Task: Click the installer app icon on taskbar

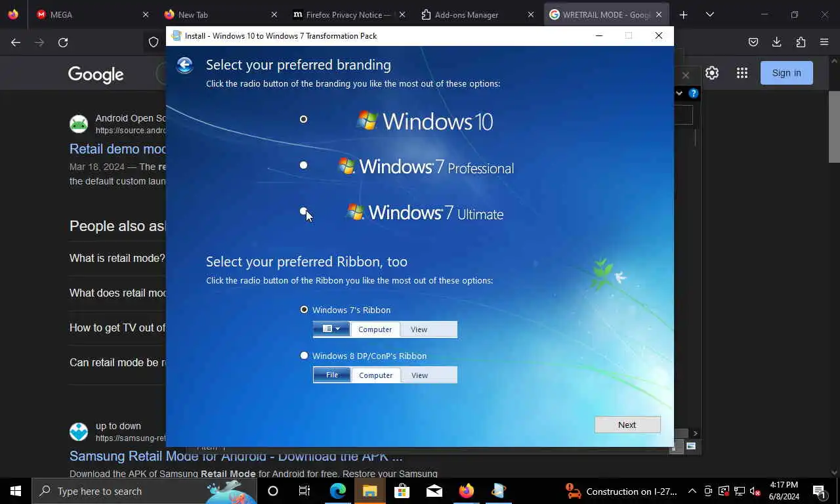Action: coord(498,491)
